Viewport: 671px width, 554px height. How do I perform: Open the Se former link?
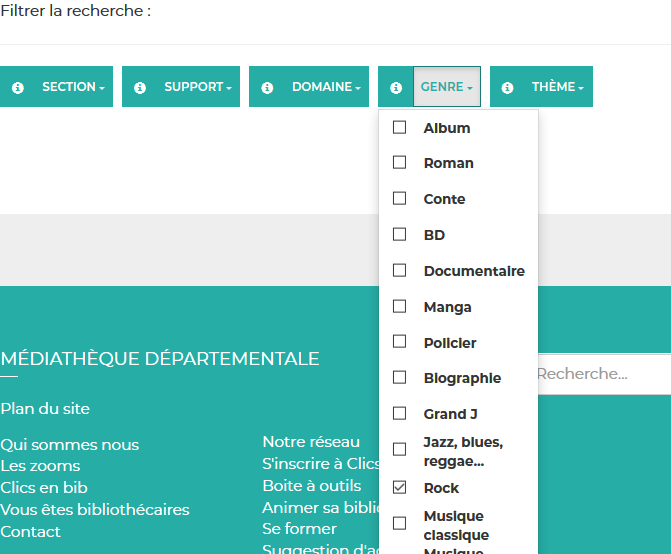300,529
